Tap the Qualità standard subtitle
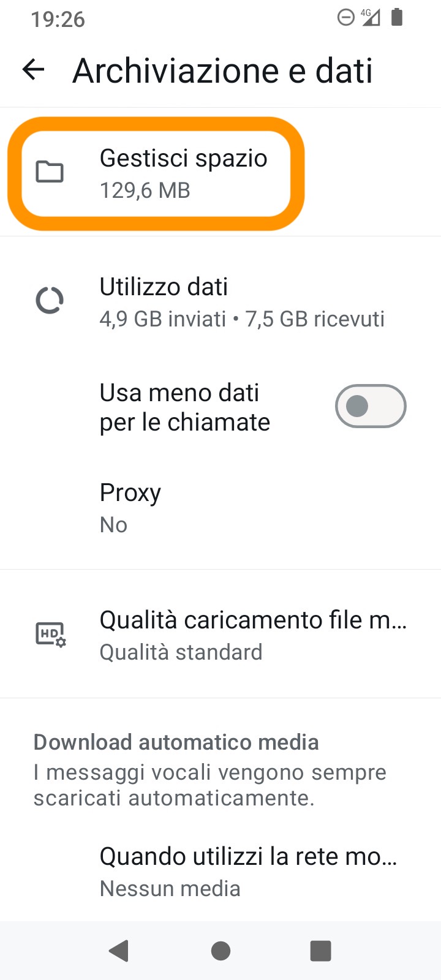The height and width of the screenshot is (980, 441). click(181, 652)
